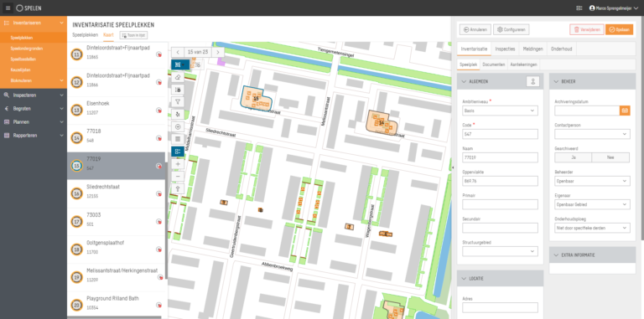Click the calendar icon beside Archiveringsdatum
Image resolution: width=644 pixels, height=319 pixels.
coord(625,111)
